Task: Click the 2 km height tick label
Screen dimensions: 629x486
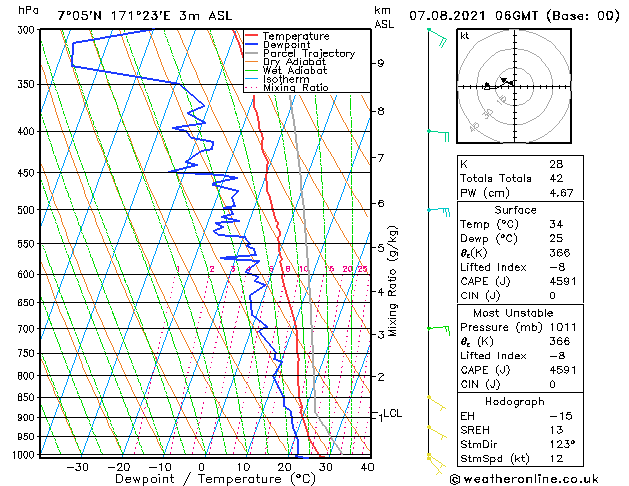Action: pyautogui.click(x=381, y=377)
